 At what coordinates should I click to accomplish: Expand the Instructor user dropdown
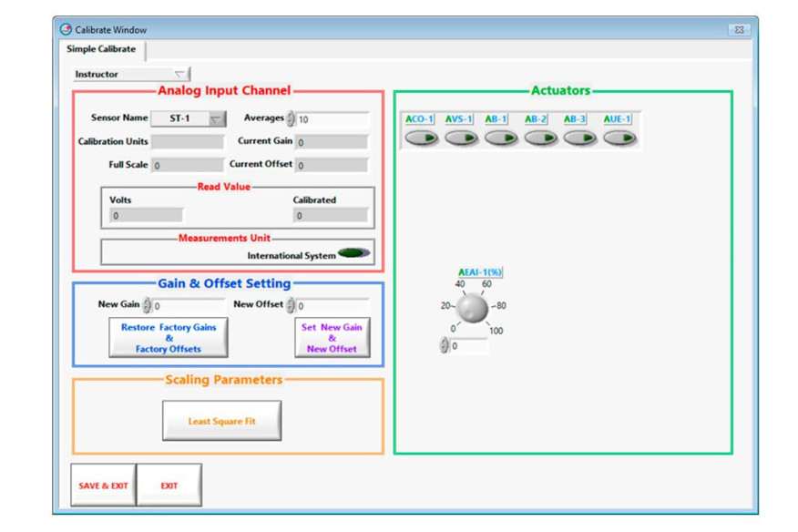179,75
